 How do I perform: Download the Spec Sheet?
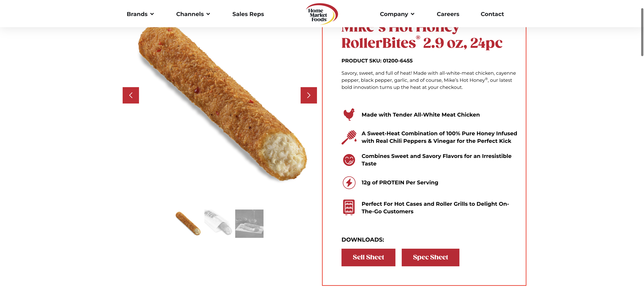430,257
